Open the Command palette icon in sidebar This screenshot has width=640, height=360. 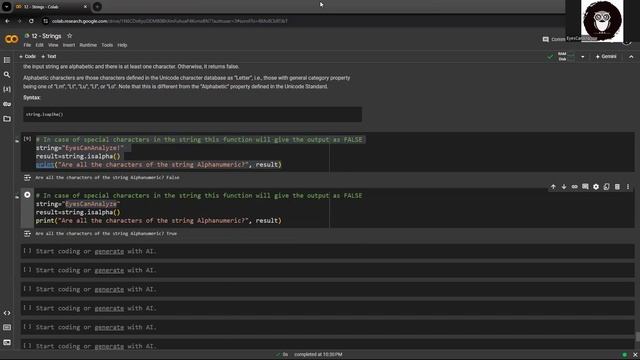(x=7, y=327)
